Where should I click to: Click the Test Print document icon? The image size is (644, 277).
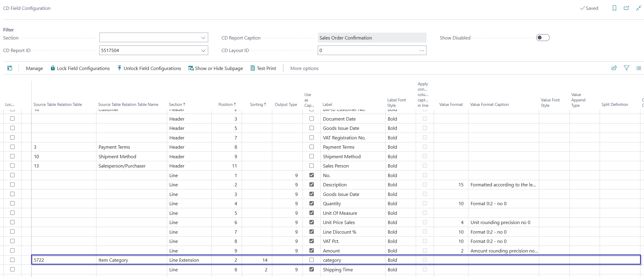pyautogui.click(x=253, y=68)
